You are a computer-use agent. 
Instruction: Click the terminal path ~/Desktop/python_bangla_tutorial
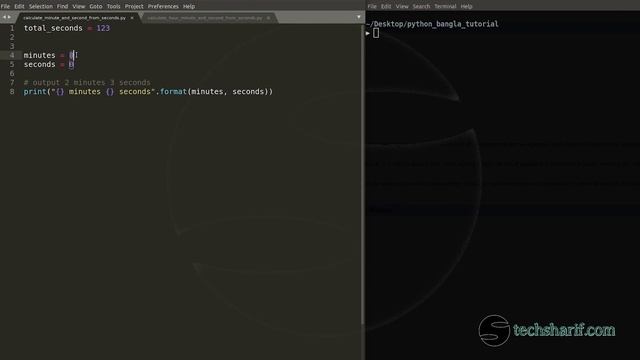point(432,24)
